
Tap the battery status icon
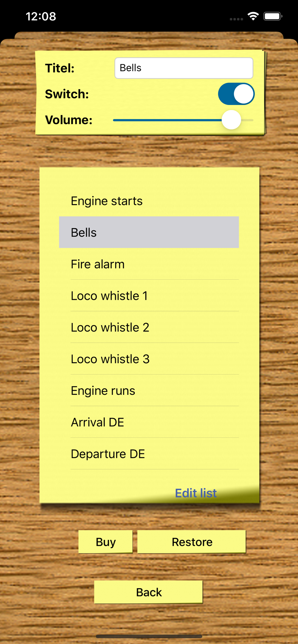(273, 16)
